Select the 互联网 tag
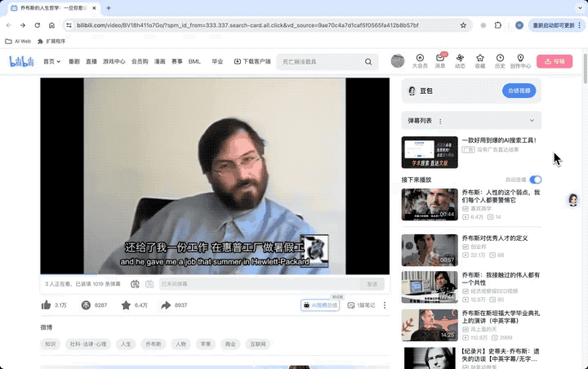 257,344
